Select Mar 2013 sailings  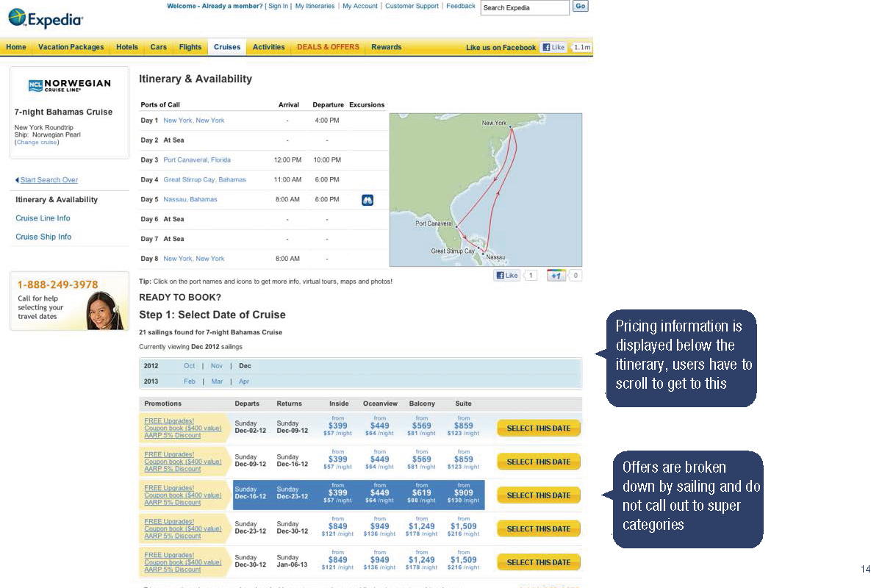[x=218, y=381]
